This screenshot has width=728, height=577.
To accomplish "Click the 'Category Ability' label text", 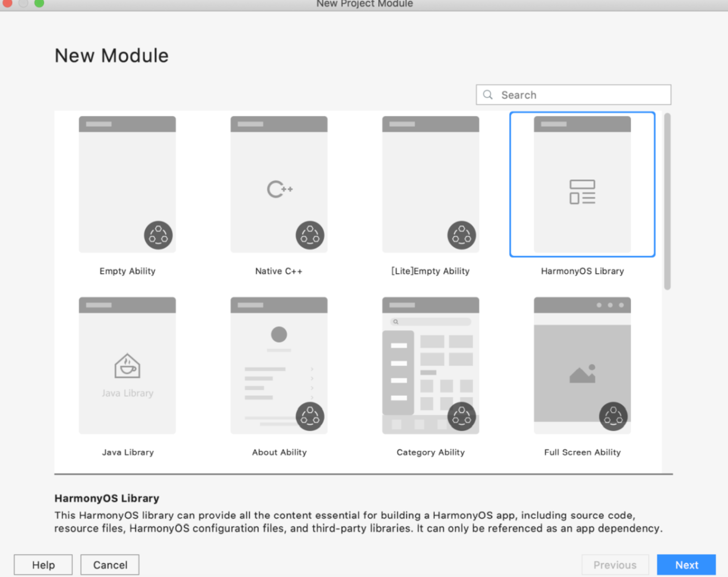I will (430, 452).
